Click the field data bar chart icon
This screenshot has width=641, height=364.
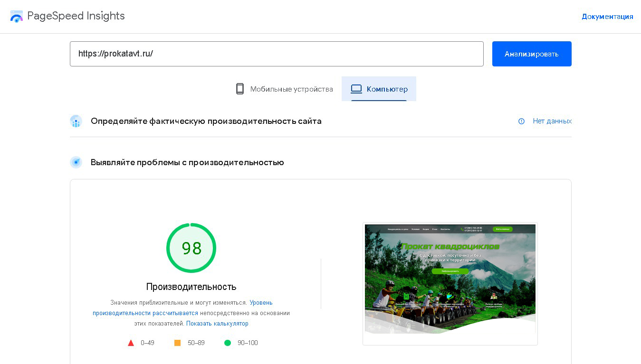click(x=76, y=121)
